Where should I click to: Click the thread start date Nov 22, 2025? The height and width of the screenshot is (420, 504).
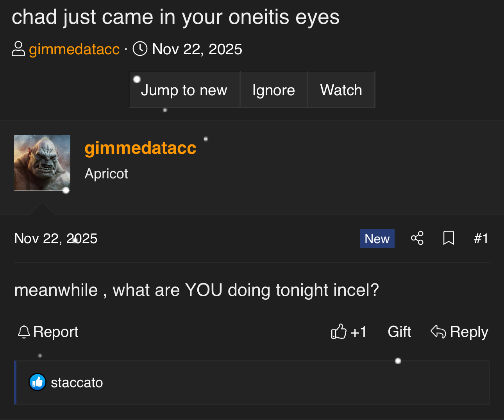click(x=197, y=49)
